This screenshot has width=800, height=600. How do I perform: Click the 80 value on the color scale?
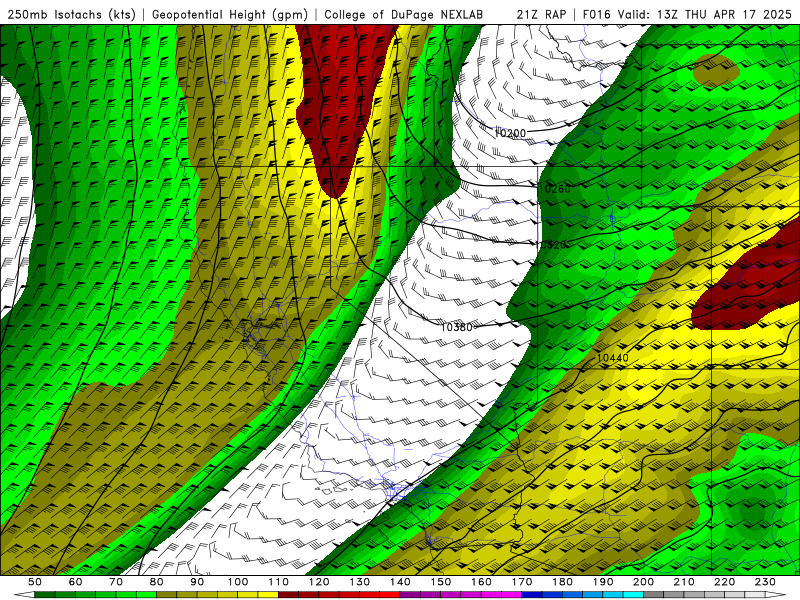[157, 582]
